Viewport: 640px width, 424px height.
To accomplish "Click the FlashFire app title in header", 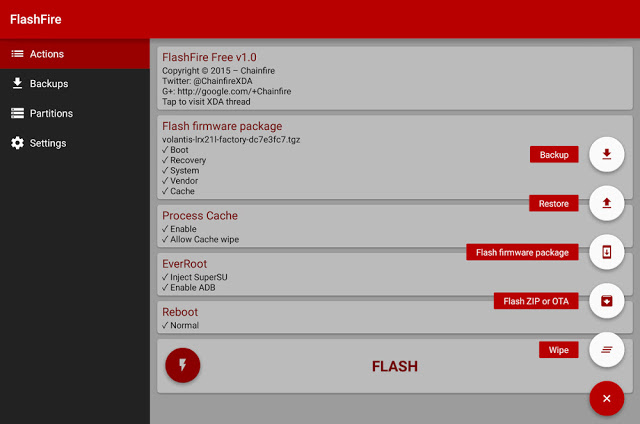I will pyautogui.click(x=36, y=19).
